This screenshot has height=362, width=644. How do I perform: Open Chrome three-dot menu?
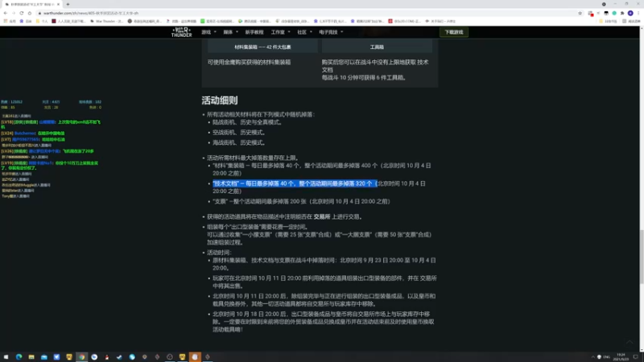(638, 13)
